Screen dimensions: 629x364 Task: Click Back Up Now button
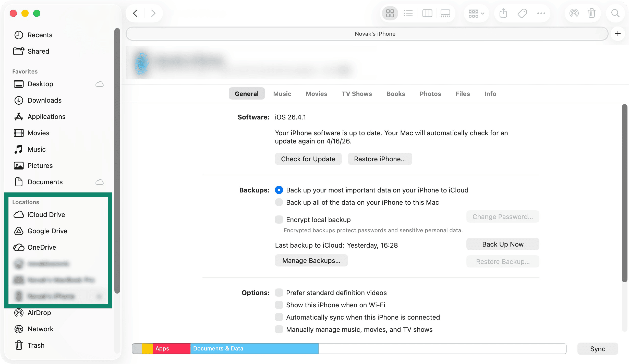(503, 244)
